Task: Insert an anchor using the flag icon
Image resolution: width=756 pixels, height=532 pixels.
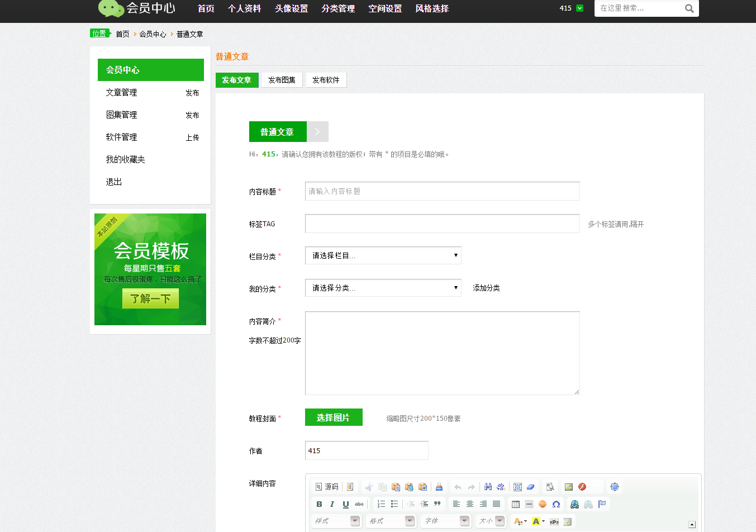Action: [602, 504]
